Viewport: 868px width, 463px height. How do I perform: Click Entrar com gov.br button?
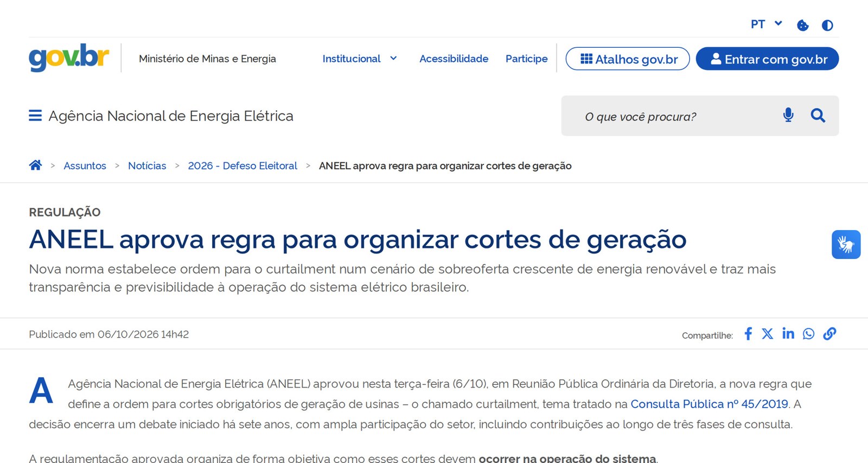767,59
